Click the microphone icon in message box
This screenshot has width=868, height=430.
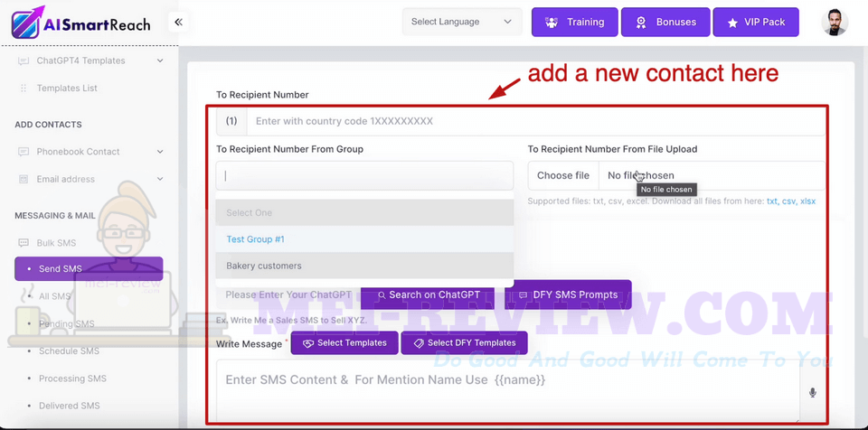coord(812,392)
